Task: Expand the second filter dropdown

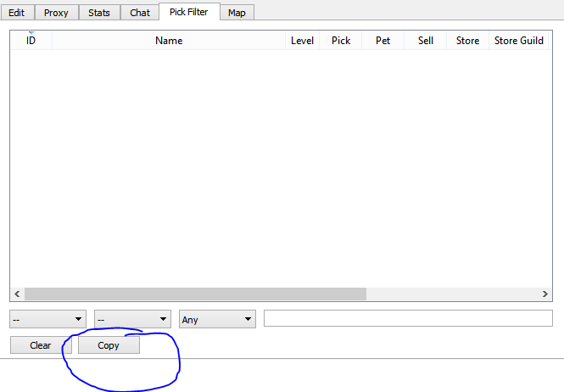Action: coord(132,319)
